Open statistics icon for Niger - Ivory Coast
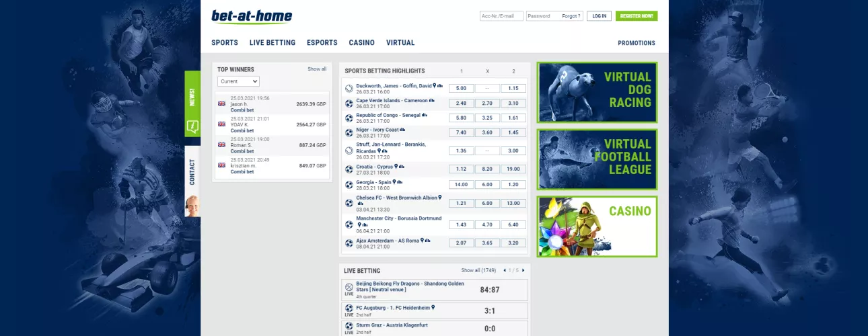The width and height of the screenshot is (868, 336). [402, 130]
